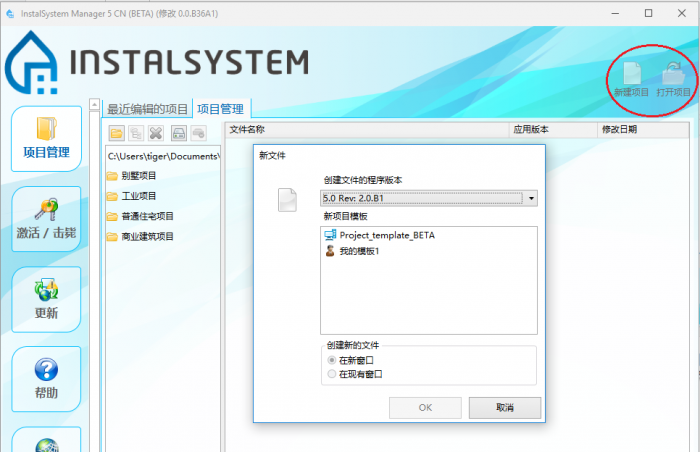Open the 项目管理 sidebar section
This screenshot has width=700, height=452.
point(46,138)
